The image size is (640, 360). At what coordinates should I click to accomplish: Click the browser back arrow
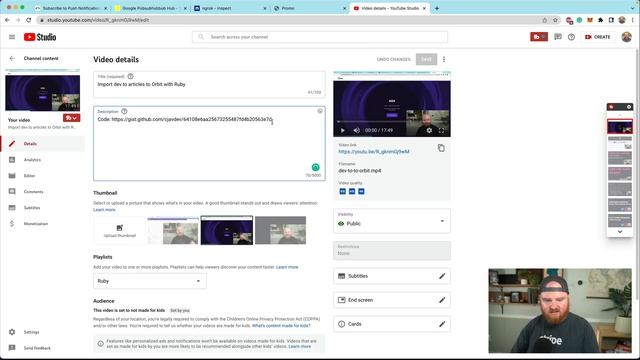pos(7,20)
